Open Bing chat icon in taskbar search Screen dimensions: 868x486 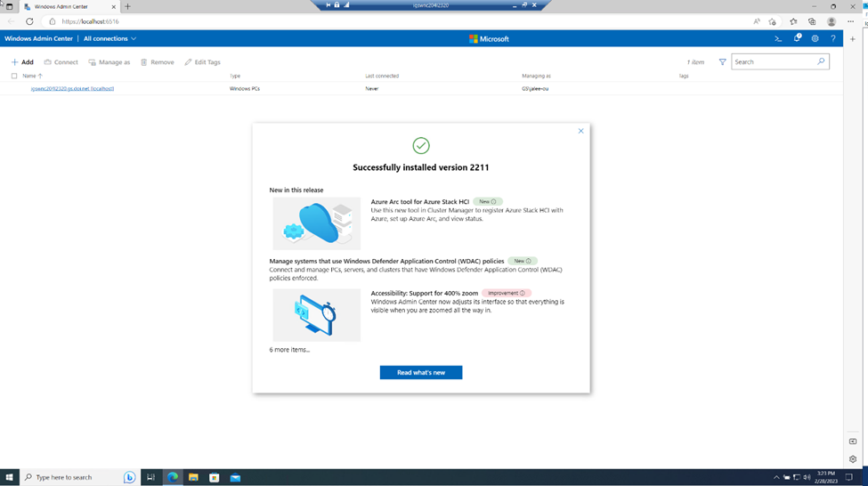coord(129,477)
